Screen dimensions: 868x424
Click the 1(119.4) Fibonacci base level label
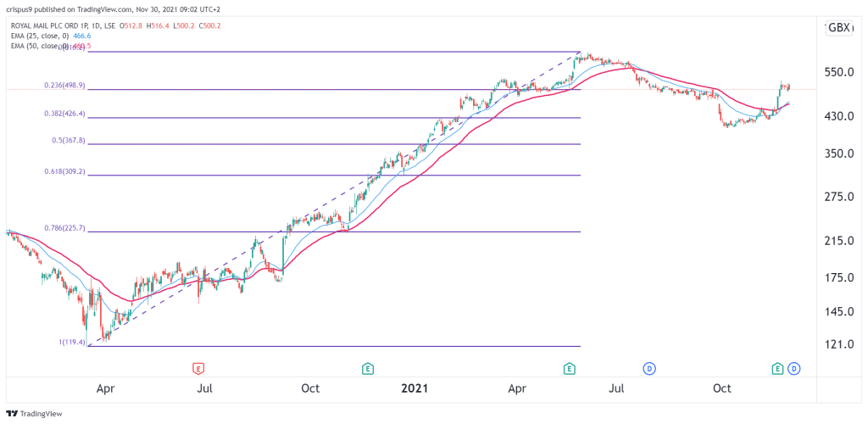coord(72,343)
